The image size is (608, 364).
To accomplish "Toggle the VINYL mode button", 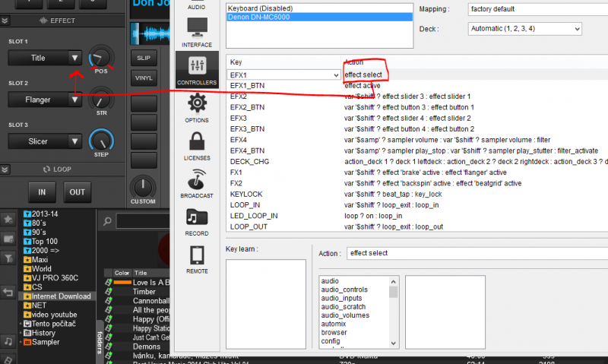I will (144, 78).
